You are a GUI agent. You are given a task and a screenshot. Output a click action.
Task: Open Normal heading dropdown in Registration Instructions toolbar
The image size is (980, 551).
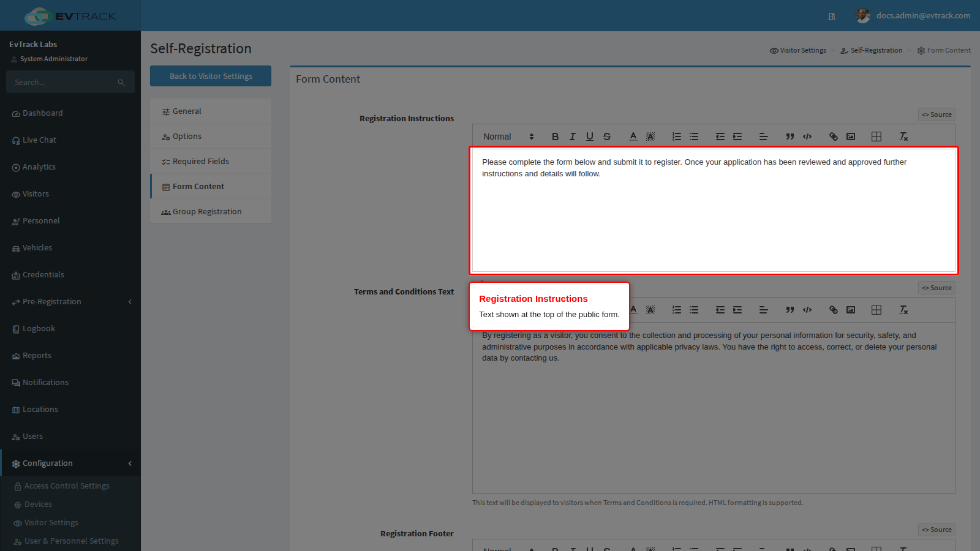pos(508,137)
